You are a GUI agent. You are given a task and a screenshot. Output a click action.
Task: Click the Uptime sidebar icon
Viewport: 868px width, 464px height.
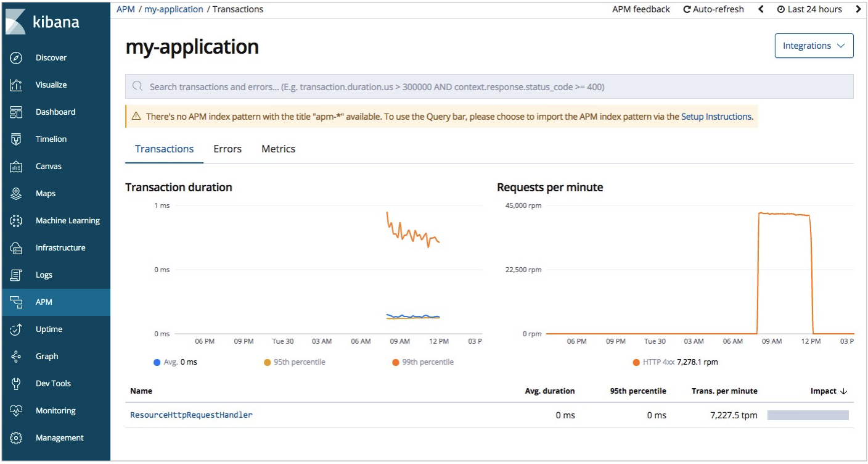[17, 329]
